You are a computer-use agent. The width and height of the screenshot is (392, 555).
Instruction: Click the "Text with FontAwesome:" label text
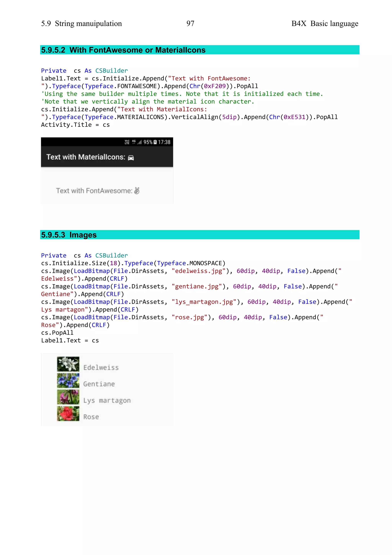(x=94, y=191)
